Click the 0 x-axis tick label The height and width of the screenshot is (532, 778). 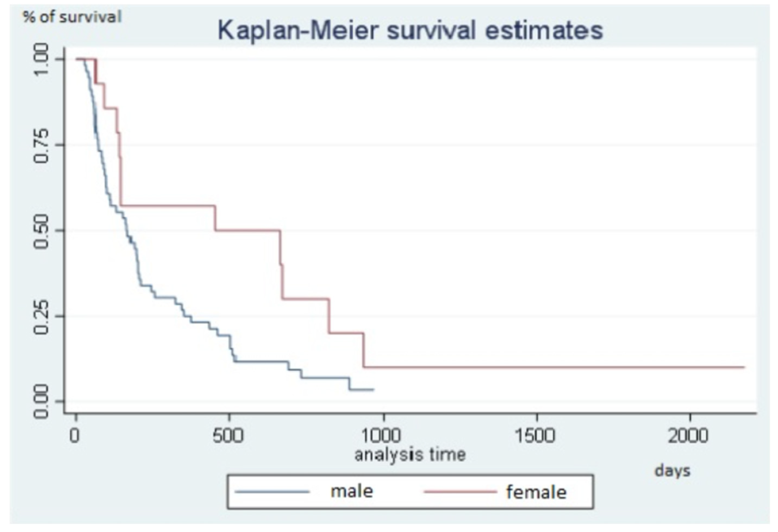[75, 436]
